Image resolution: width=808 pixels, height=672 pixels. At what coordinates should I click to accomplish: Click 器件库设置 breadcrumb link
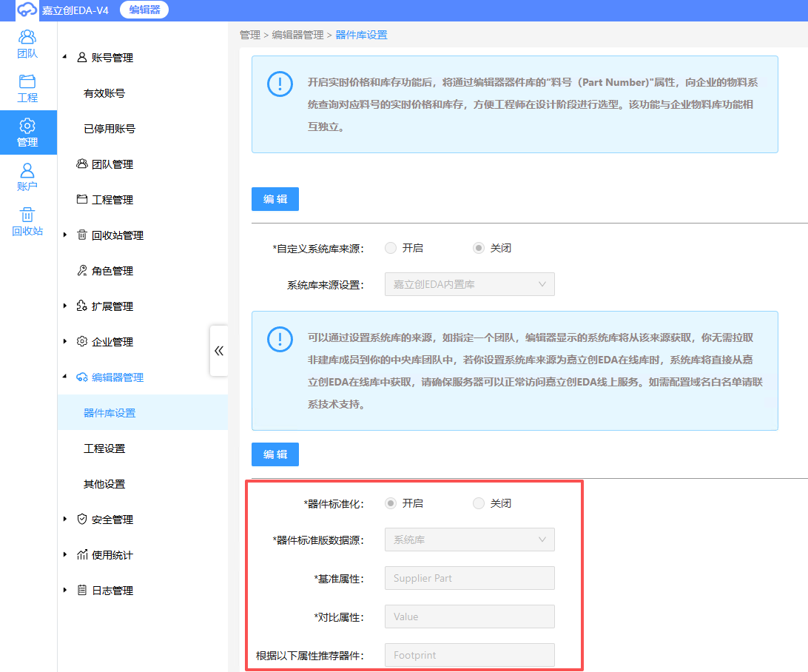tap(361, 35)
